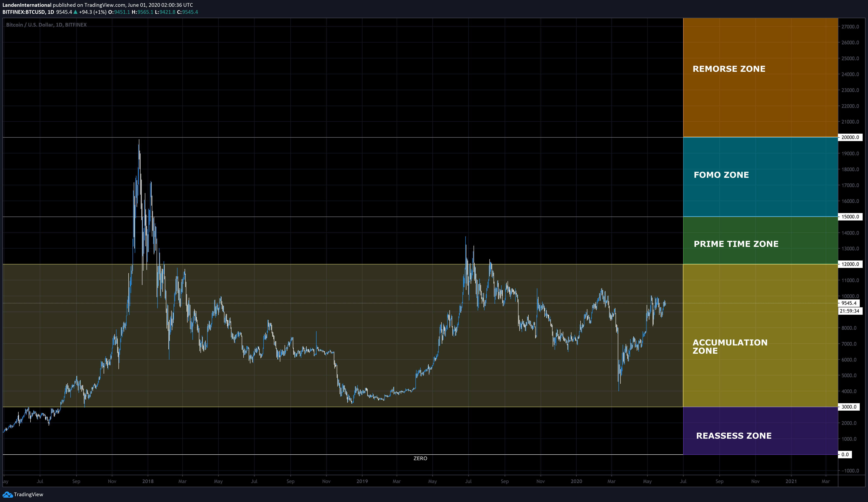Click the 2019 label on time axis
Viewport: 868px width, 502px height.
362,481
